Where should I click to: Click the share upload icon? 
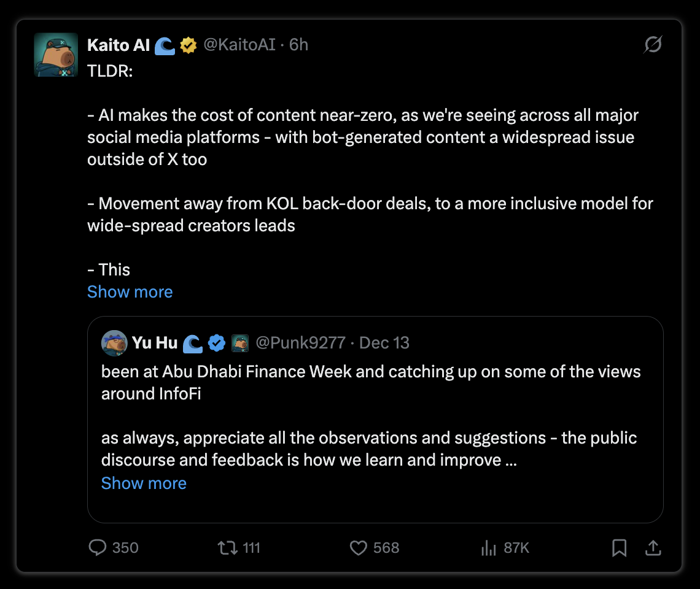coord(653,547)
